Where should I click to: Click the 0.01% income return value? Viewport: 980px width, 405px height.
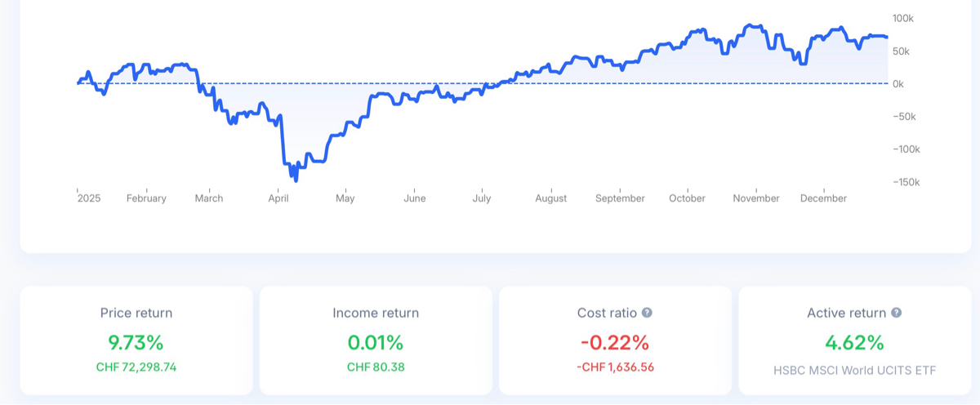(x=376, y=342)
